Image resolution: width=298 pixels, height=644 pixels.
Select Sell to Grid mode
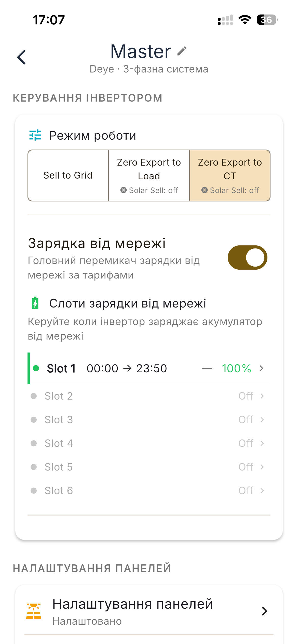point(68,175)
